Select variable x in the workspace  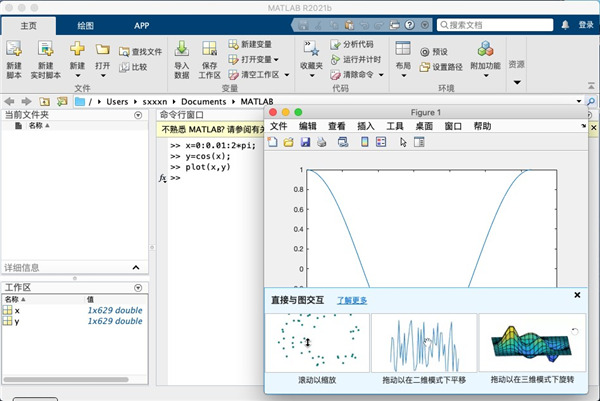pyautogui.click(x=75, y=311)
